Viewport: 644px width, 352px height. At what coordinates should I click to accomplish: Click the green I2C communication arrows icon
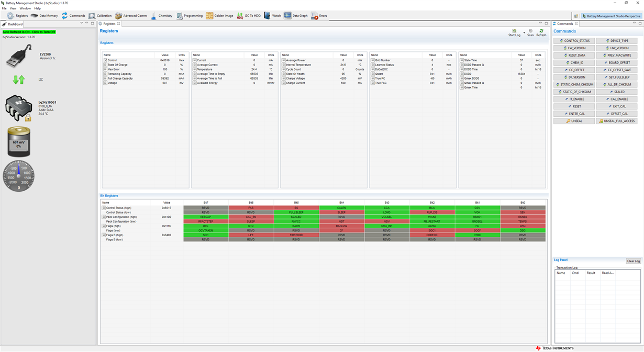point(19,80)
